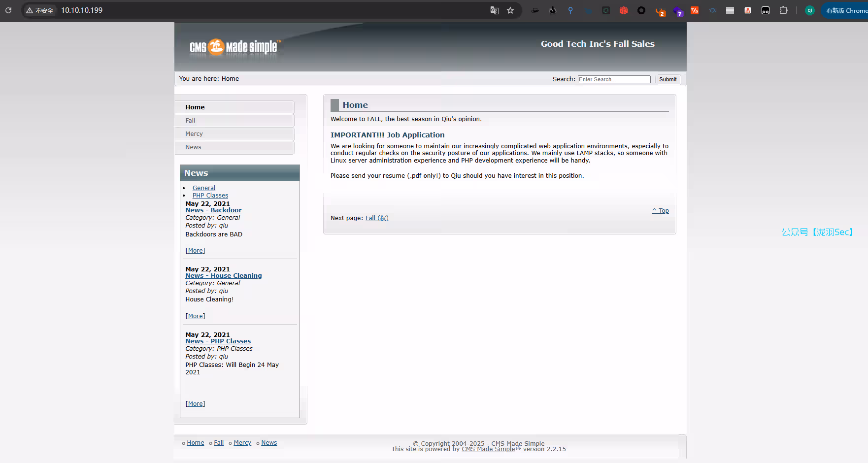The height and width of the screenshot is (463, 868).
Task: Click into the Enter Search text field
Action: click(614, 79)
